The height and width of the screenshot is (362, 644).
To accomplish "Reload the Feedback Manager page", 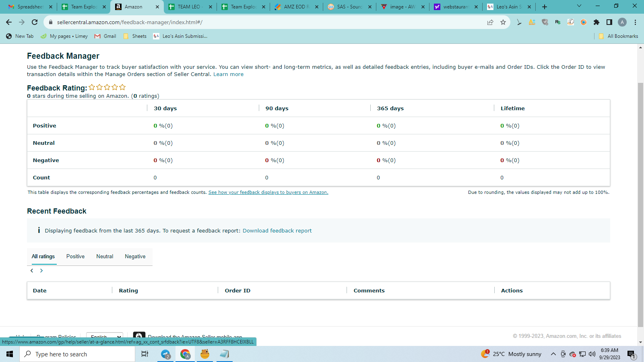I will point(35,22).
